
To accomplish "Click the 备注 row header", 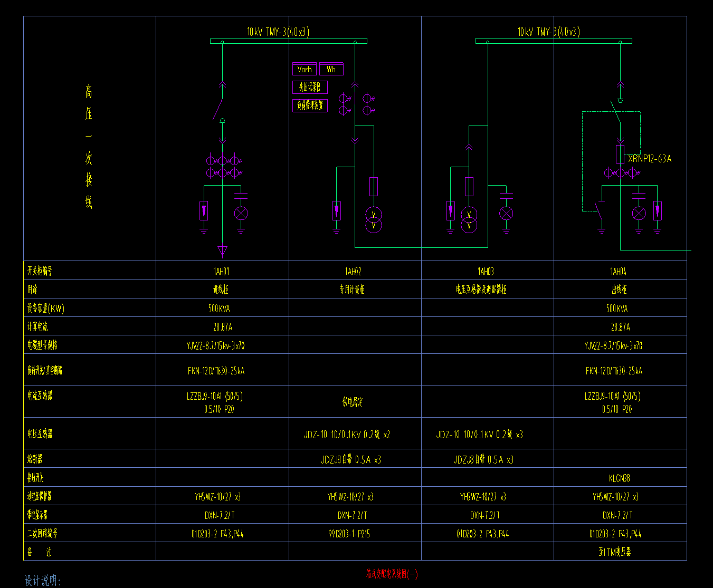I will [x=40, y=552].
